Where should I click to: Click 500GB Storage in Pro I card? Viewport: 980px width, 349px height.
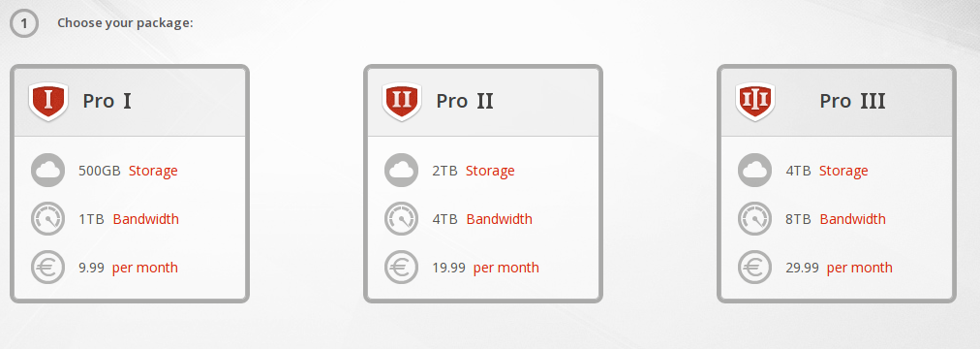pos(128,171)
